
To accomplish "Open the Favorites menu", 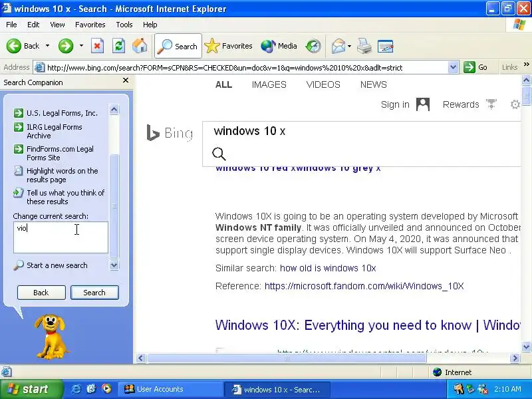I will coord(90,25).
